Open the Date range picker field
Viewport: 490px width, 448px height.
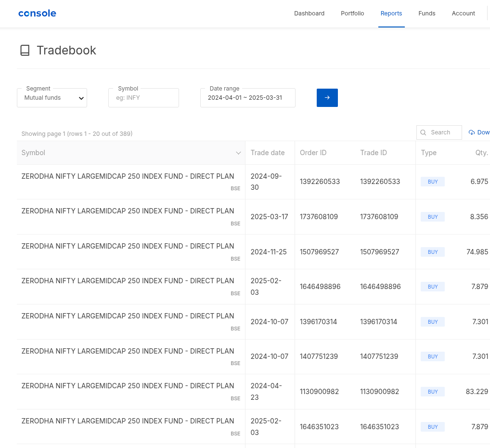247,98
